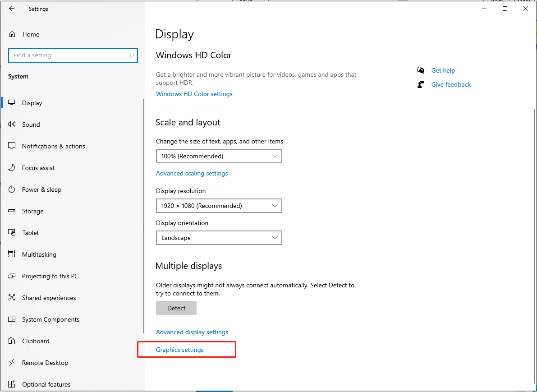Click the Give feedback link
This screenshot has height=392, width=537.
pos(451,84)
